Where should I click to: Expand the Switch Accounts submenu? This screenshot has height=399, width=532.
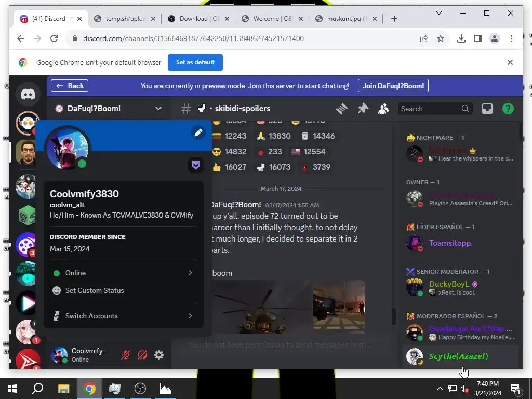[124, 316]
